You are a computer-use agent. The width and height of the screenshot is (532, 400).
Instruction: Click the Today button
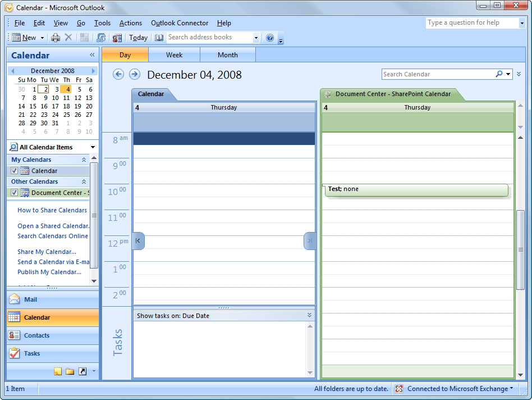[138, 38]
